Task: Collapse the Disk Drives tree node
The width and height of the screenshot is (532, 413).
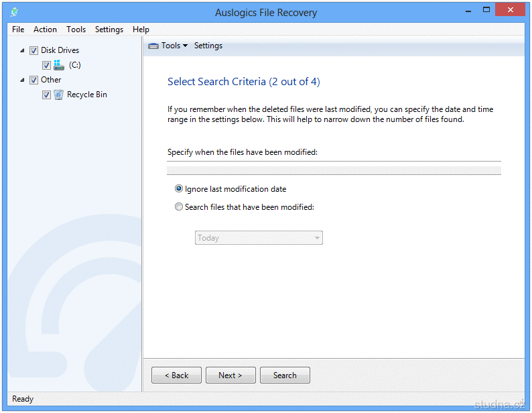Action: click(x=22, y=50)
